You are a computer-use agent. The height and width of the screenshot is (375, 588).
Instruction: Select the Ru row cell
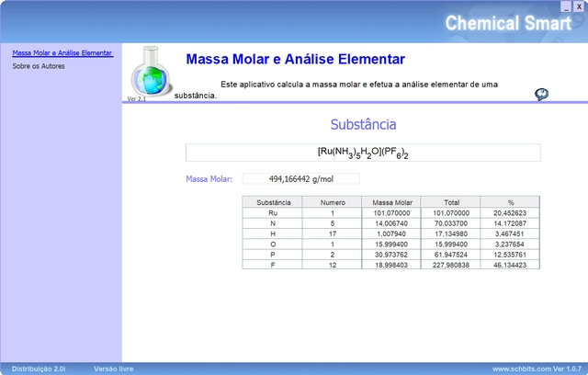tap(273, 213)
